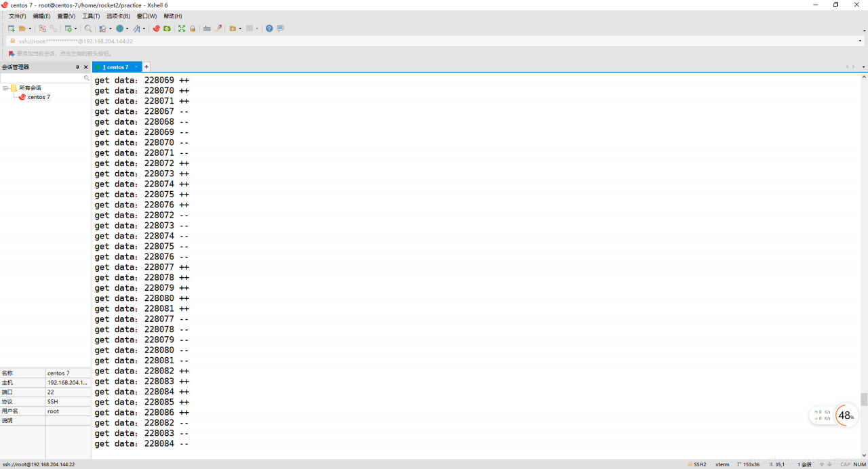Expand the Font dropdown arrow
Viewport: 868px width, 469px height.
click(144, 28)
